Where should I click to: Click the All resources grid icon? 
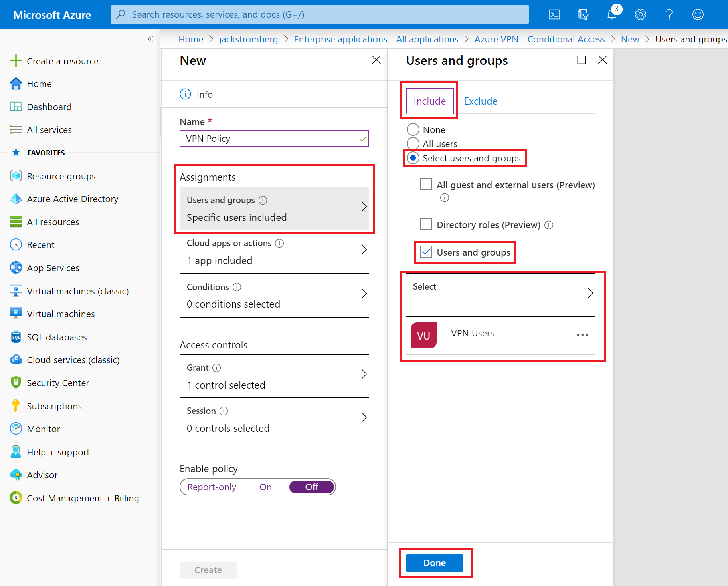(x=16, y=222)
